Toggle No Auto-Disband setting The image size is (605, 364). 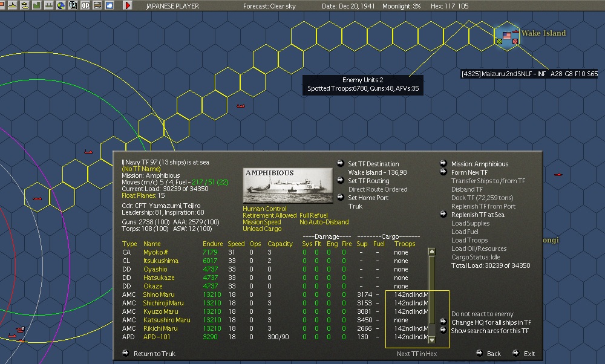pos(324,222)
